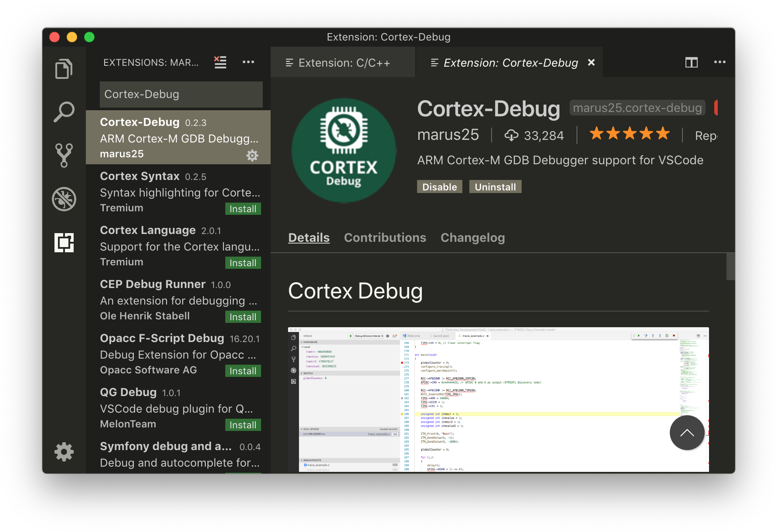Open the Source Control view
Viewport: 777px width, 532px height.
pos(64,155)
